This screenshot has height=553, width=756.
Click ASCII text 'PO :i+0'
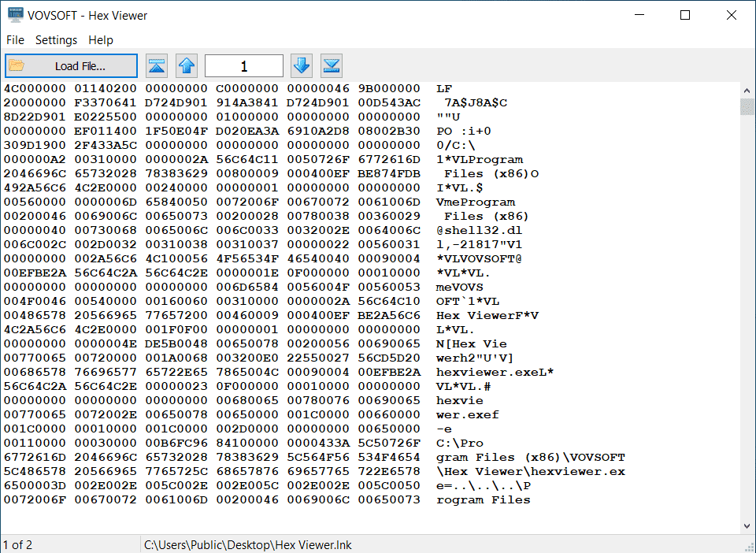464,131
